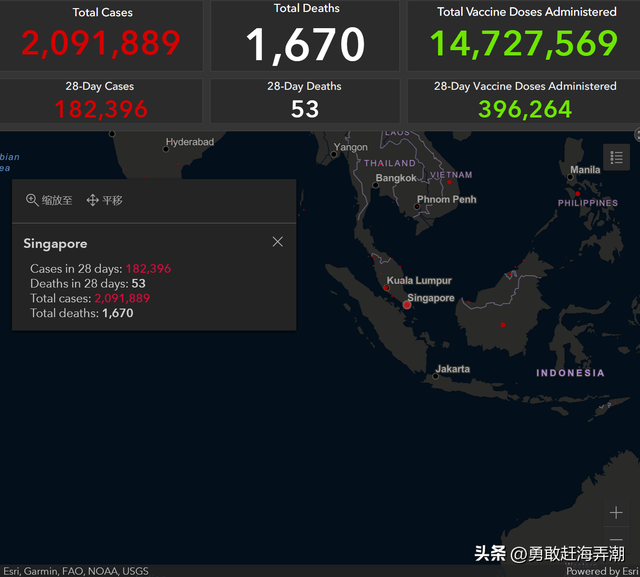Click the Hyderabad city marker

166,149
